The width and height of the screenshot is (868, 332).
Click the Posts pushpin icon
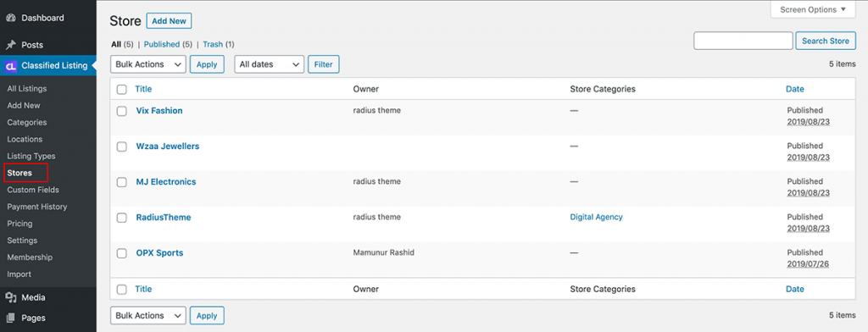[10, 45]
